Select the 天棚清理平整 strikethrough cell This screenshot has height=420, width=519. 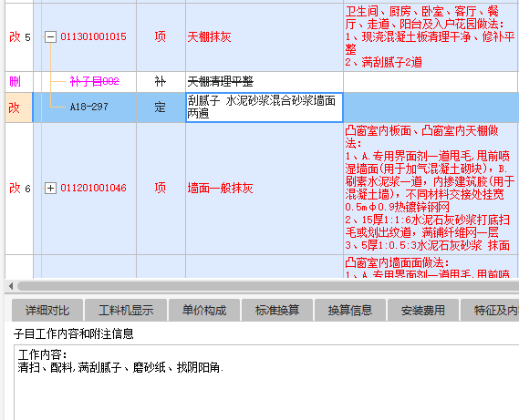pyautogui.click(x=265, y=82)
